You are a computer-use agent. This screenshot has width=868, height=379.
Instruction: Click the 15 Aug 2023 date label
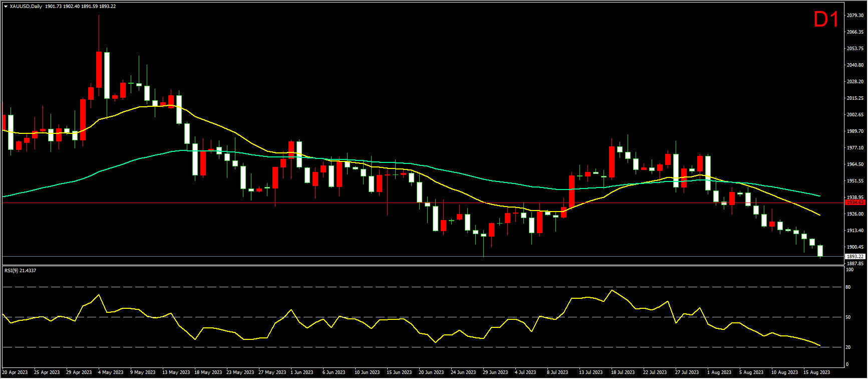pos(816,372)
